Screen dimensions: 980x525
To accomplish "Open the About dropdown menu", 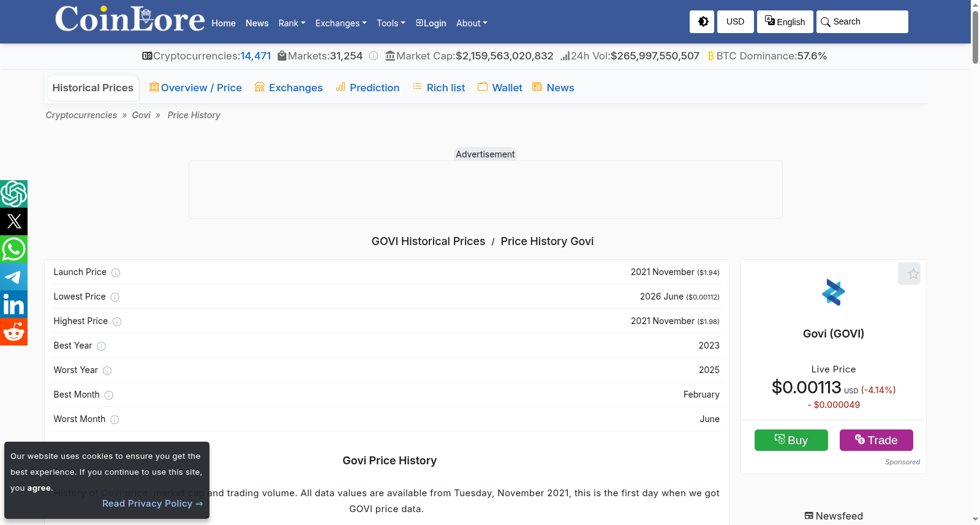I will point(472,23).
